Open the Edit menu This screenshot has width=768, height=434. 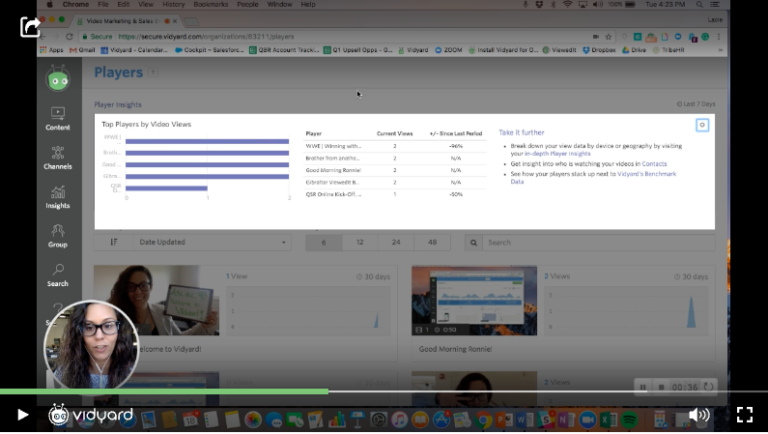tap(123, 4)
